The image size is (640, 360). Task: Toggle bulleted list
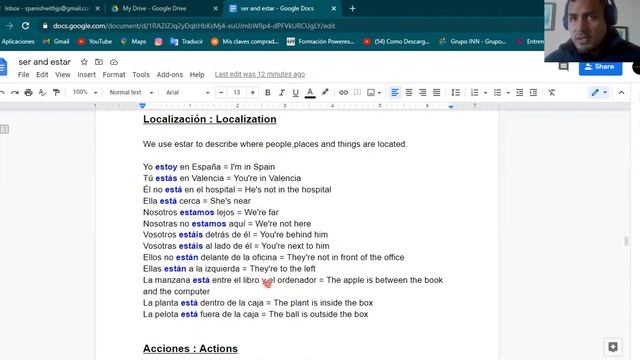click(x=497, y=93)
